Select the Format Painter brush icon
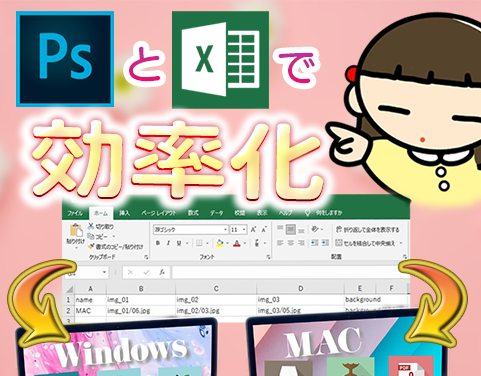The height and width of the screenshot is (376, 481). [x=91, y=247]
